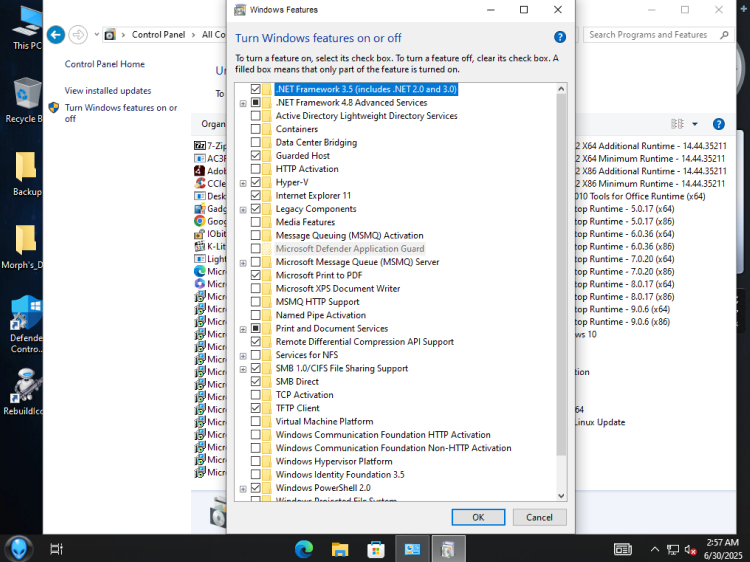The width and height of the screenshot is (750, 562).
Task: Open the Start menu alien icon
Action: (19, 549)
